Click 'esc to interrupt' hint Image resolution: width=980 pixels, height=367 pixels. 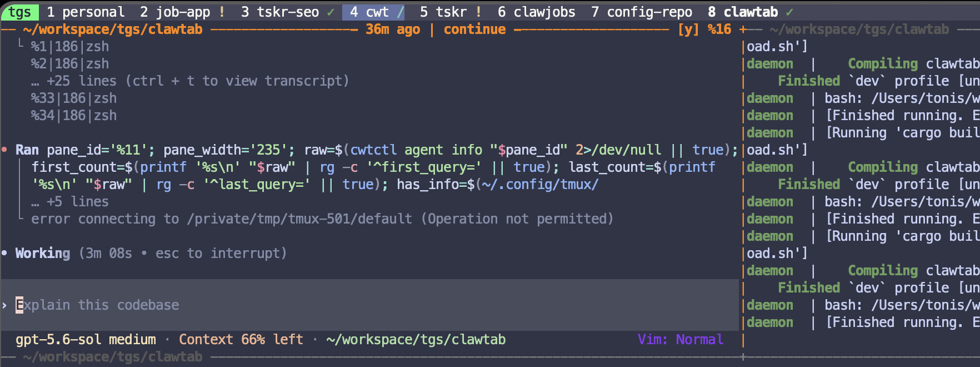pyautogui.click(x=217, y=253)
